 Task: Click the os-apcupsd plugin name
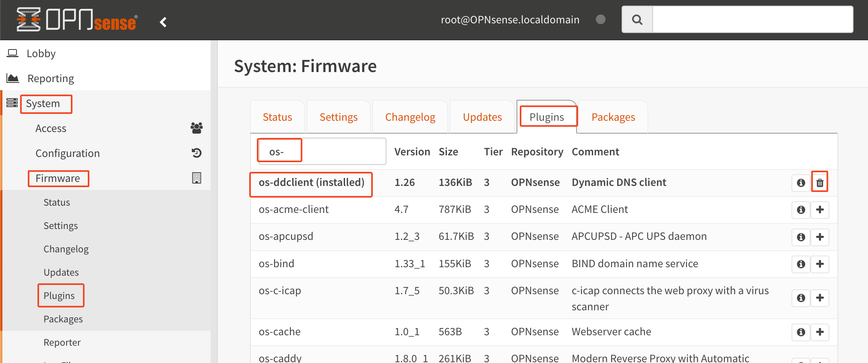click(286, 236)
